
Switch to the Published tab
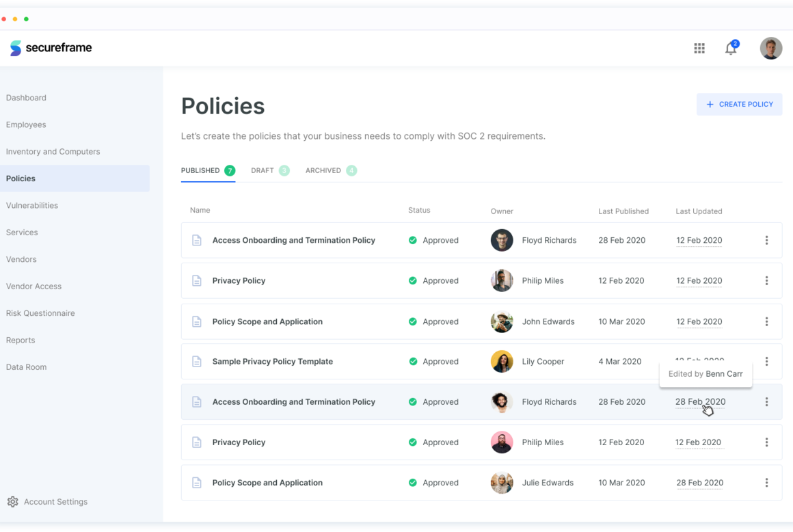tap(208, 170)
